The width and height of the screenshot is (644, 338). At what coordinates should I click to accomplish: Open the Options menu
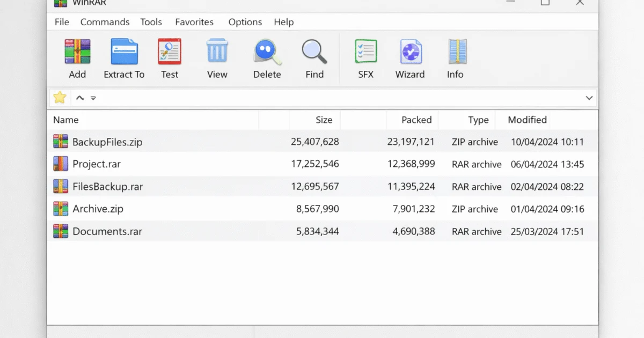click(x=245, y=22)
